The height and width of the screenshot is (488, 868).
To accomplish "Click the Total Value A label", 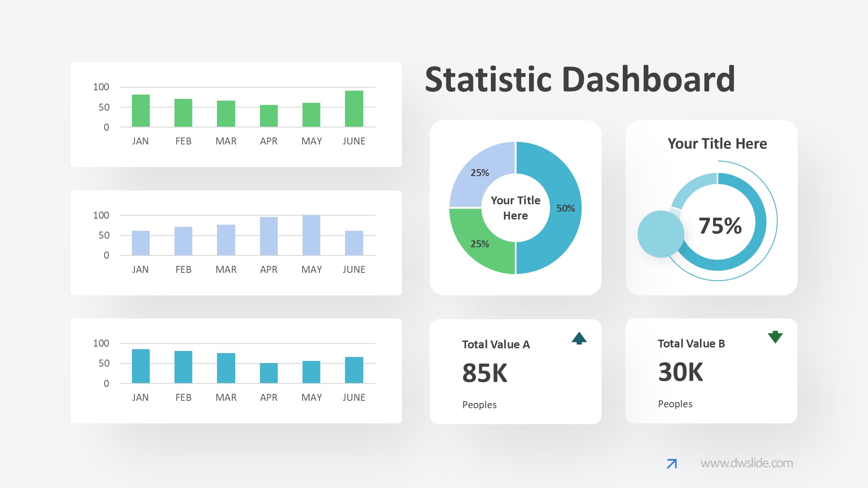I will click(496, 344).
